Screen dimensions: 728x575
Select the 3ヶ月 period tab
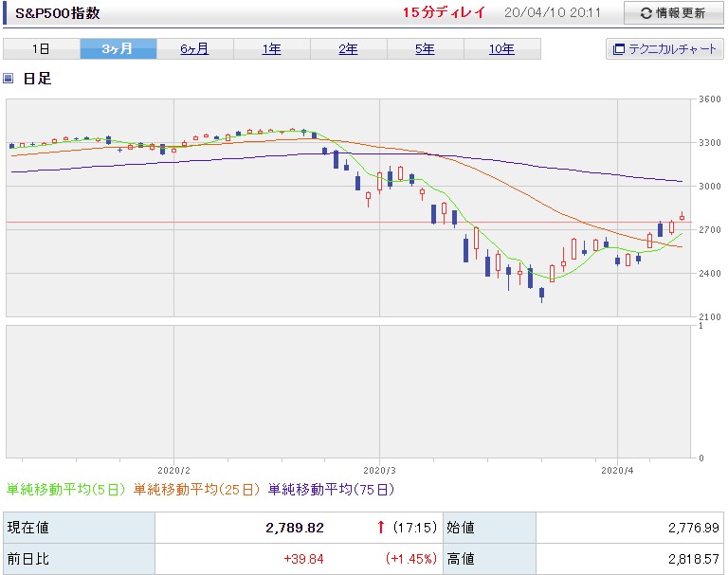[x=118, y=48]
